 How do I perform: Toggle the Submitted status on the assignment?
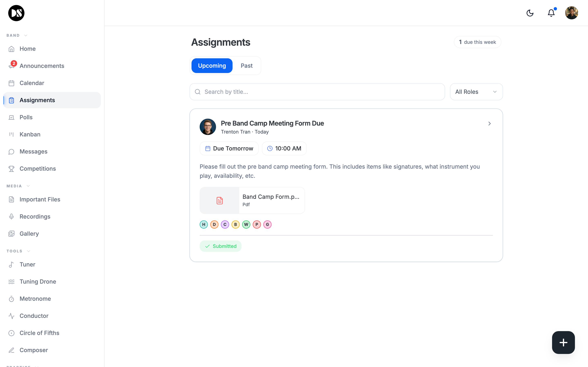(x=220, y=246)
